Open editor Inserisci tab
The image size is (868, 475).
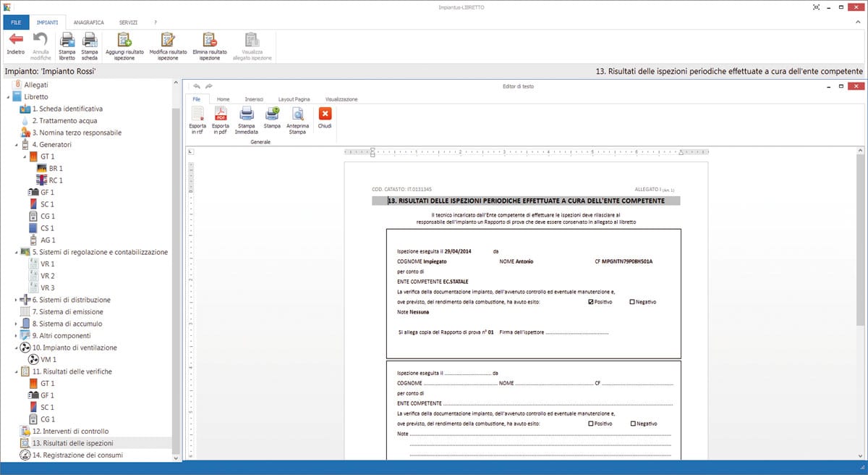(254, 99)
